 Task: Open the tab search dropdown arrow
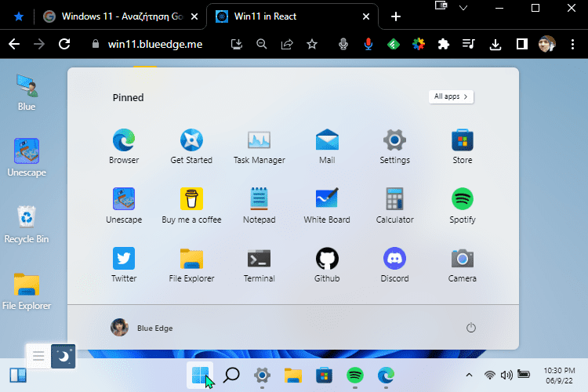pyautogui.click(x=463, y=8)
